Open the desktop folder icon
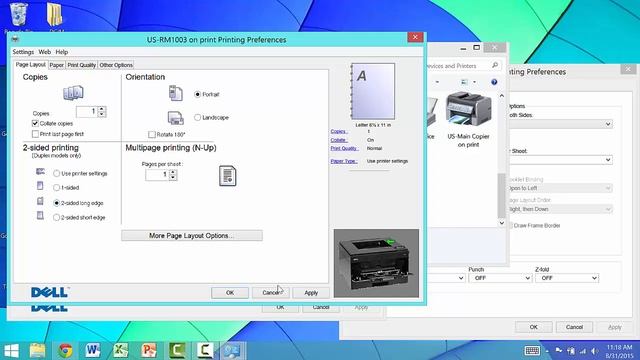Screen dimensions: 640x360 click(55, 16)
